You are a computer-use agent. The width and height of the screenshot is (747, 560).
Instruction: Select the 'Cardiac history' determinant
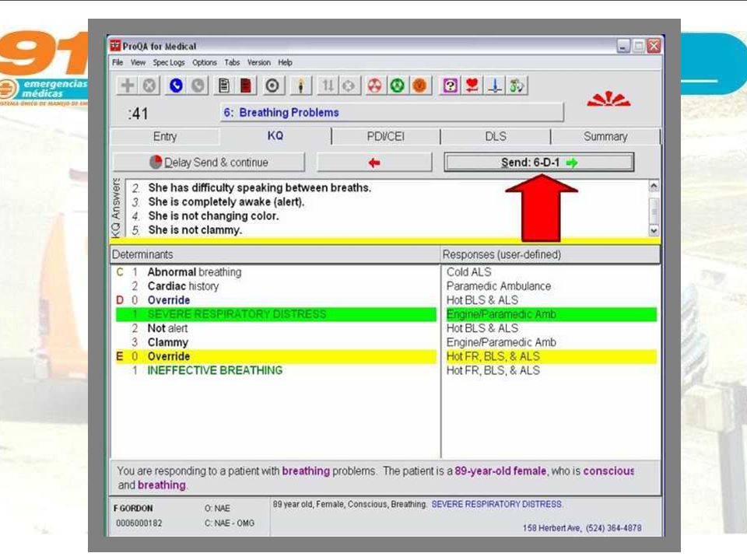(183, 286)
